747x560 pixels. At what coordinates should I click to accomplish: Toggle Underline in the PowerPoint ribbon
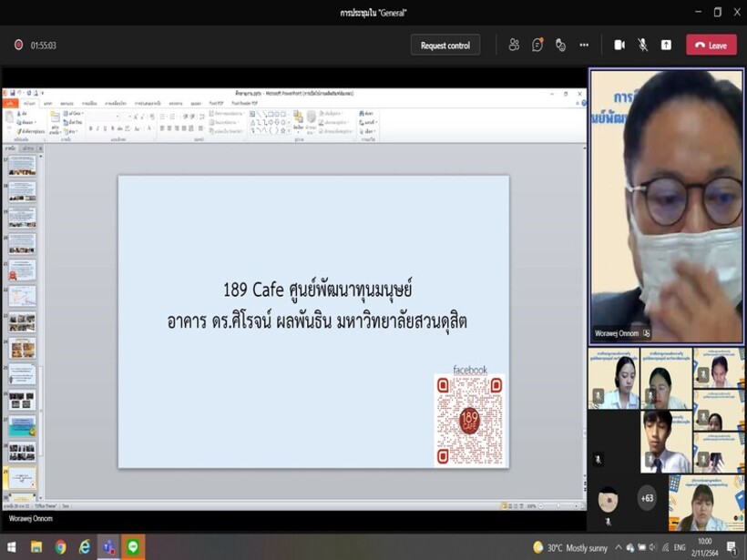tap(106, 128)
